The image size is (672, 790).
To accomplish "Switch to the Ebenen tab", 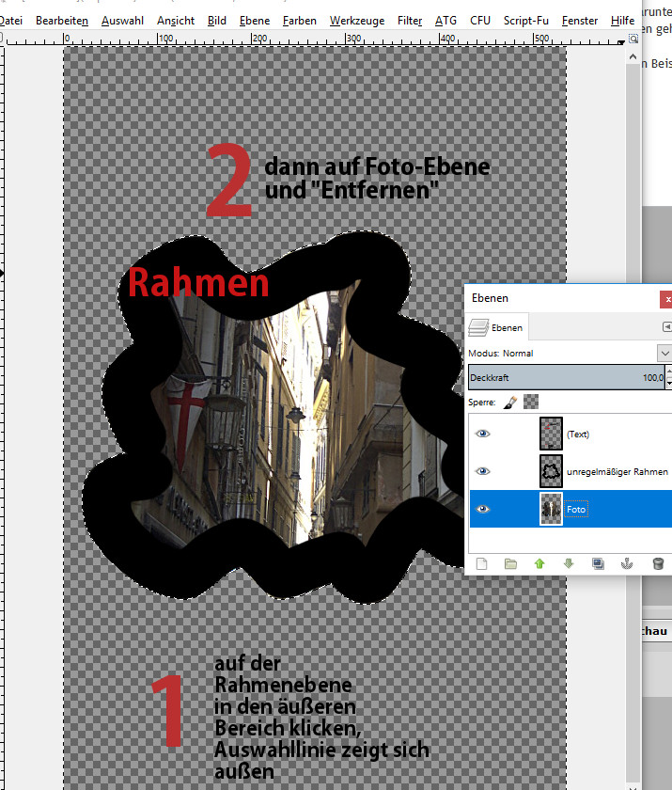I will 498,327.
